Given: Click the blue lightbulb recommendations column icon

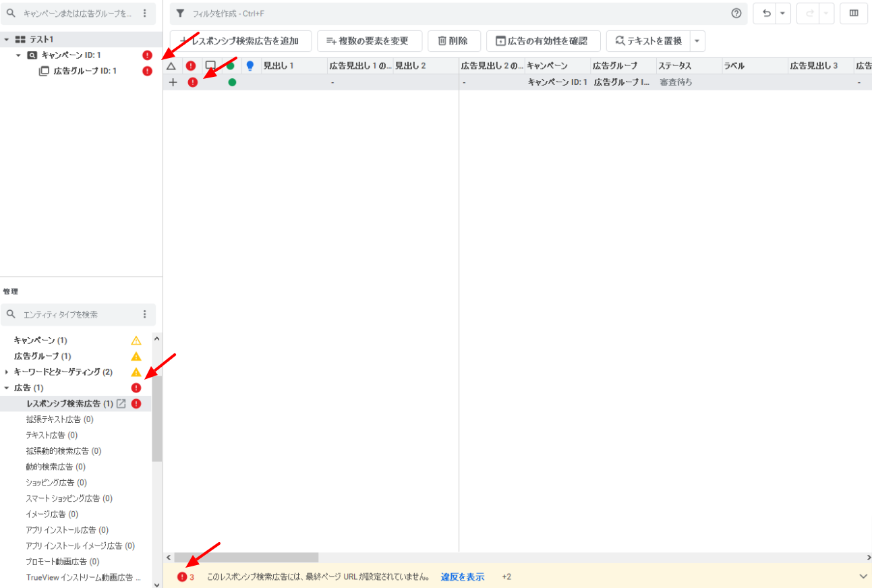Looking at the screenshot, I should pos(250,66).
